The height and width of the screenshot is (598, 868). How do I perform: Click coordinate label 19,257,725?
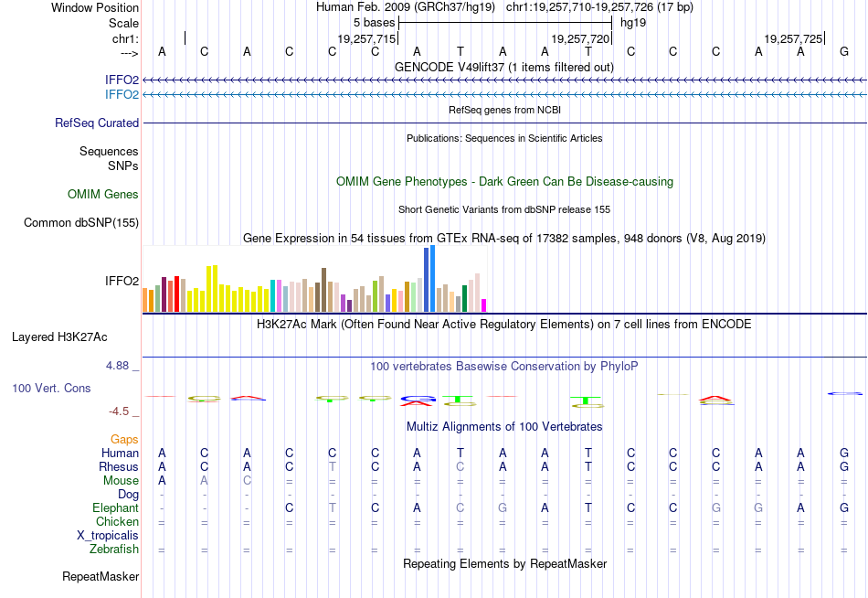(x=793, y=38)
